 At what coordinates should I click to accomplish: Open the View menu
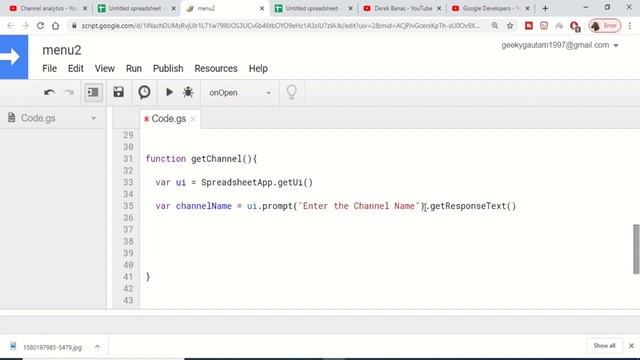(x=104, y=69)
